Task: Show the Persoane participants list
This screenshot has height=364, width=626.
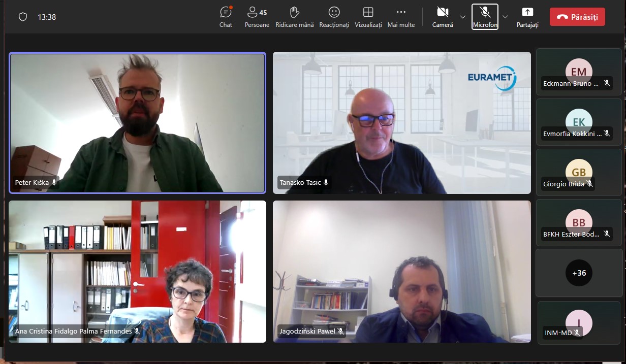Action: 257,17
